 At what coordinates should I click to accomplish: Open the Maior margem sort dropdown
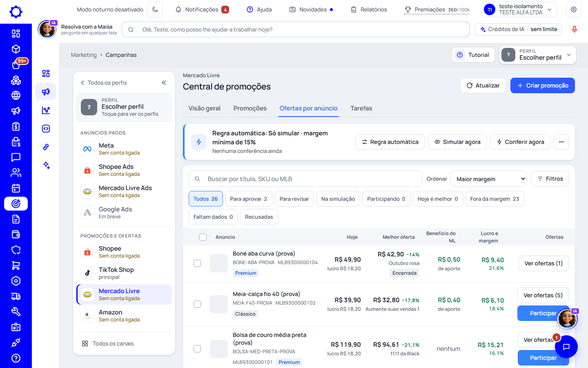point(488,179)
